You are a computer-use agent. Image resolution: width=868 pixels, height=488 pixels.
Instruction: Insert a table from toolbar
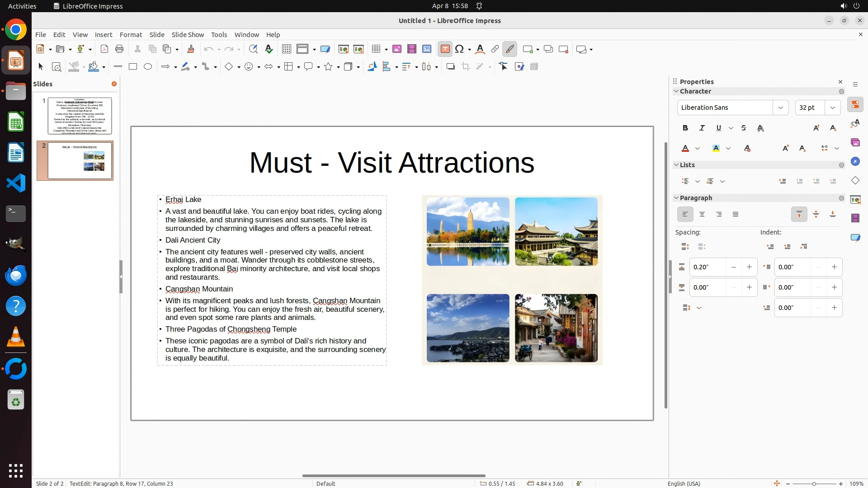click(376, 49)
